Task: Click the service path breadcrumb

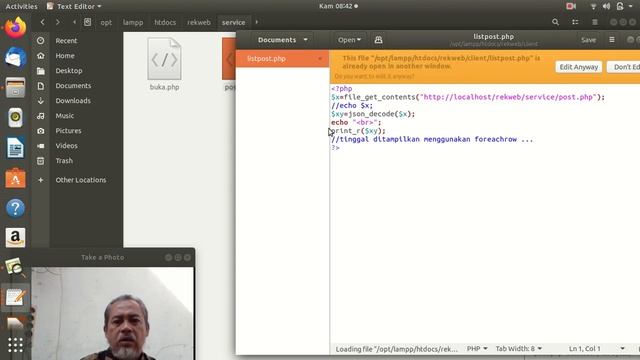Action: (x=233, y=22)
